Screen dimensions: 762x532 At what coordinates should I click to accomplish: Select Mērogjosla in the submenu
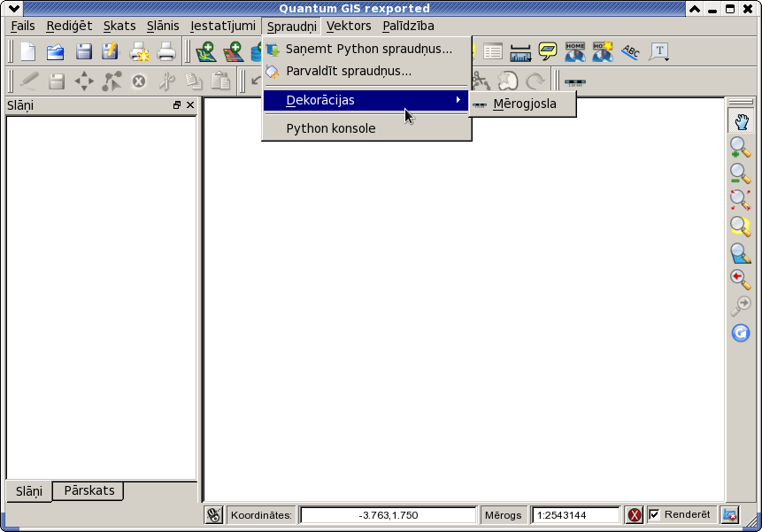pyautogui.click(x=522, y=104)
